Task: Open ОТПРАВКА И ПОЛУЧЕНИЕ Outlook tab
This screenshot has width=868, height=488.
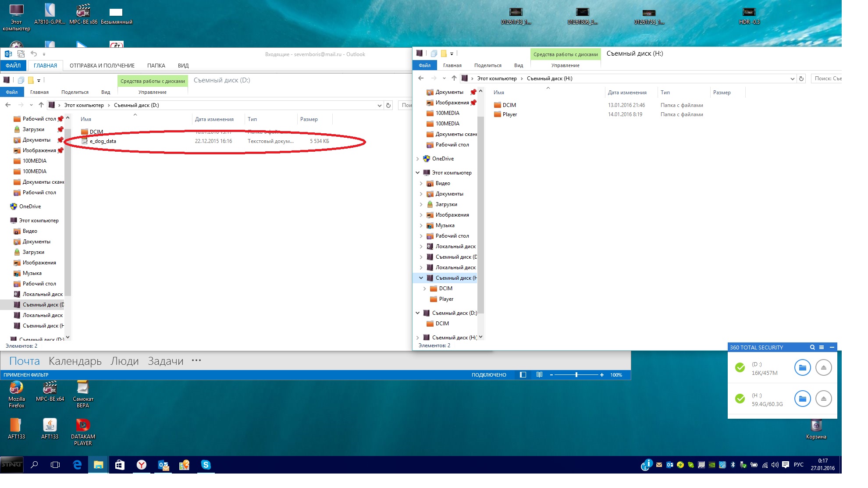Action: click(102, 66)
